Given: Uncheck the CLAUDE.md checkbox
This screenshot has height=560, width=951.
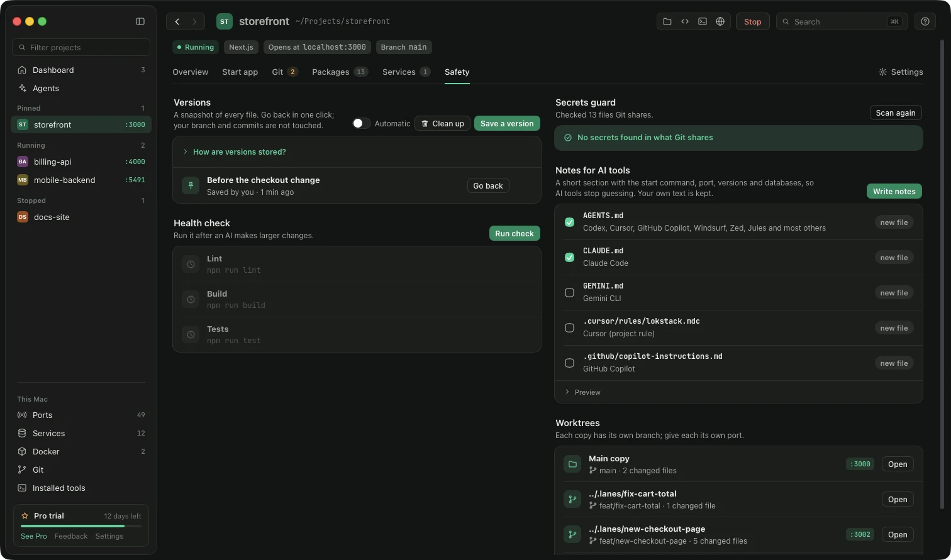Looking at the screenshot, I should [x=569, y=258].
